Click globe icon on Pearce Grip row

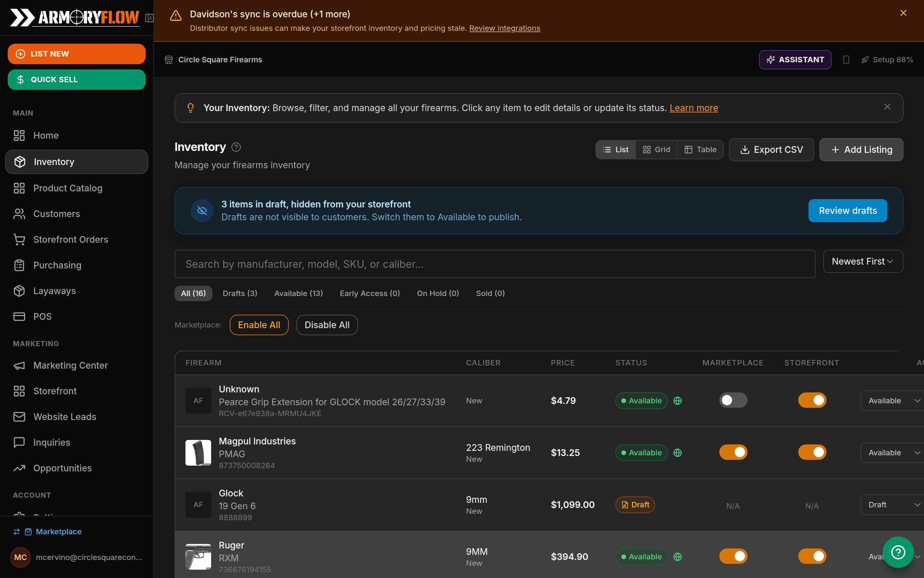pos(678,401)
